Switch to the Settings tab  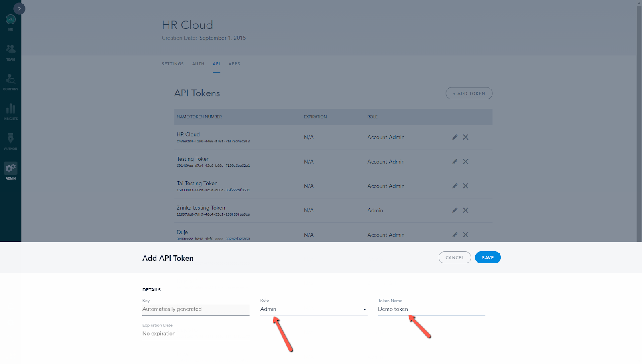pyautogui.click(x=173, y=64)
